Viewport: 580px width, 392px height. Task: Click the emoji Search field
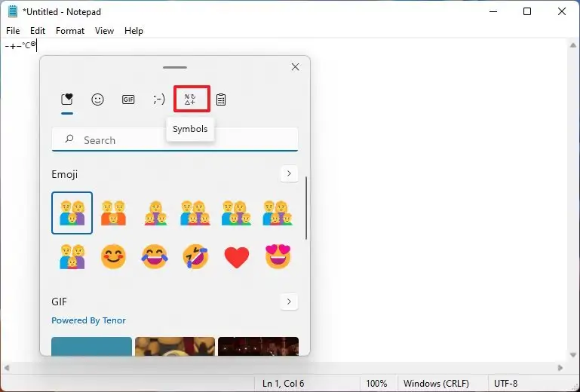click(x=175, y=139)
